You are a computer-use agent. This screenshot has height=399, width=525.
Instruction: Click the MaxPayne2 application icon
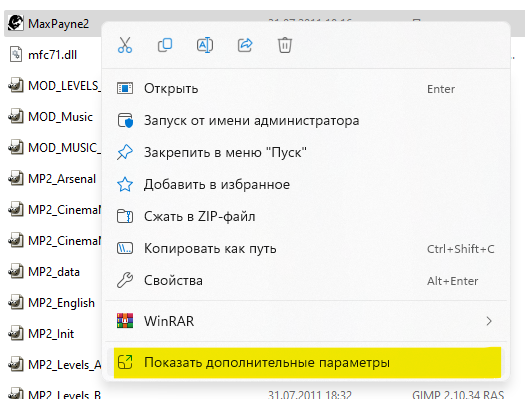(x=15, y=23)
